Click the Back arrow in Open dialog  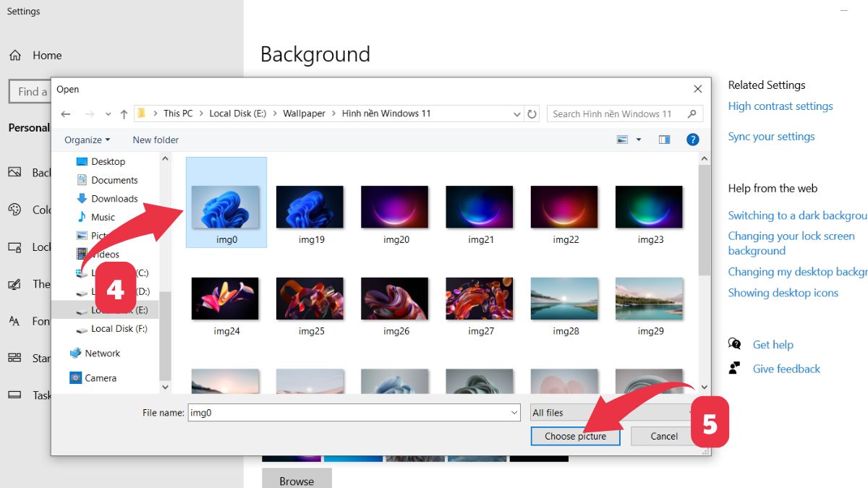point(66,114)
